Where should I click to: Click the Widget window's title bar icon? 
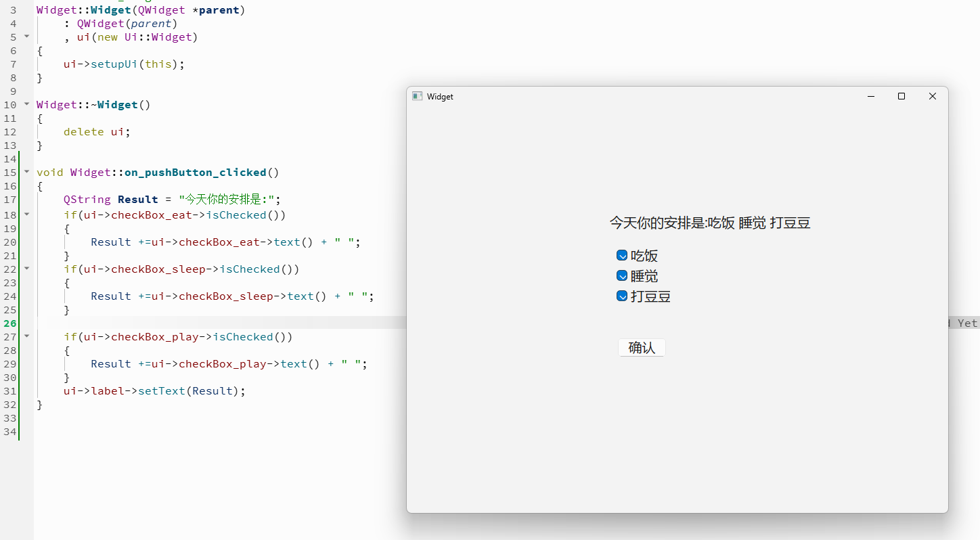418,96
